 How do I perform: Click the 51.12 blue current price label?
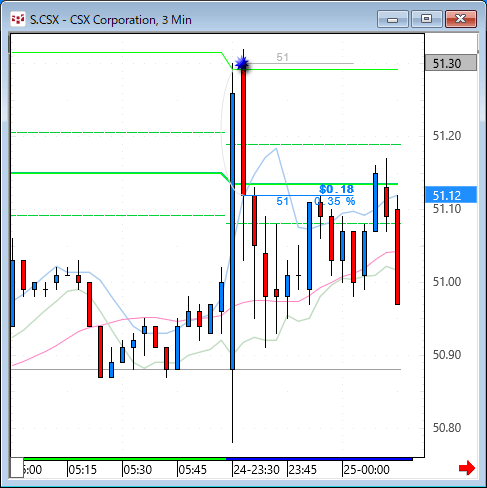pyautogui.click(x=451, y=195)
